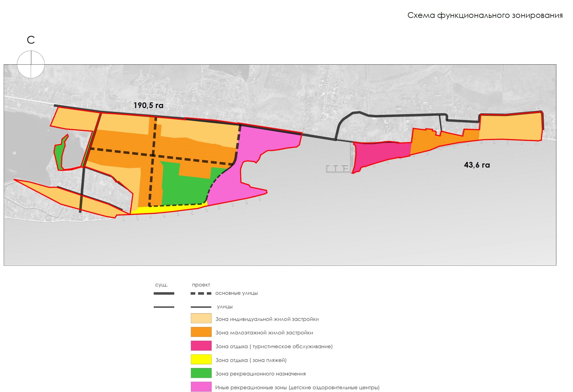The width and height of the screenshot is (573, 392).
Task: Click the crimson tourist service legend swatch
Action: (x=201, y=346)
